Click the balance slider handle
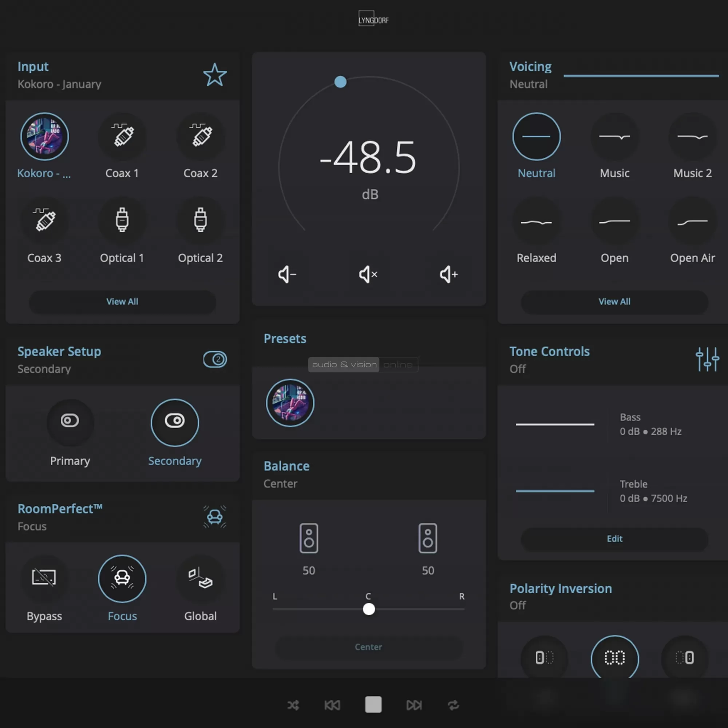This screenshot has height=728, width=728. 368,609
